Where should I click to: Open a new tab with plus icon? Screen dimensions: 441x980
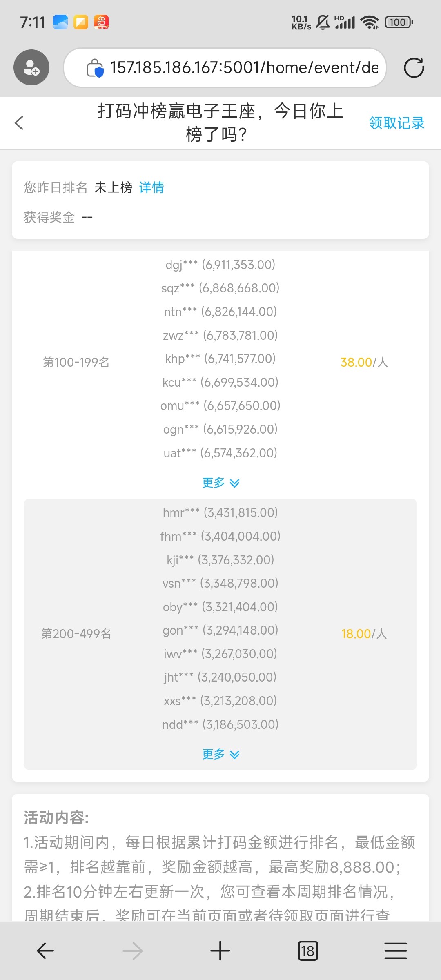[x=220, y=951]
